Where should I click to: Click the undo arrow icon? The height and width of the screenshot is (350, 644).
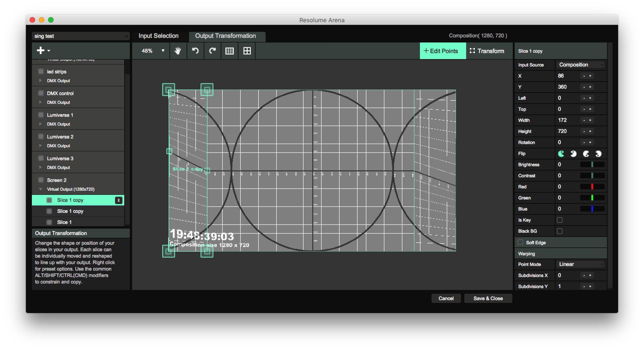pos(195,51)
